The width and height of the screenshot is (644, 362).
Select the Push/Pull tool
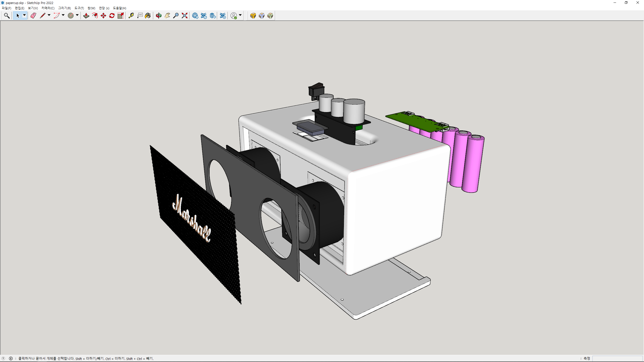[86, 16]
